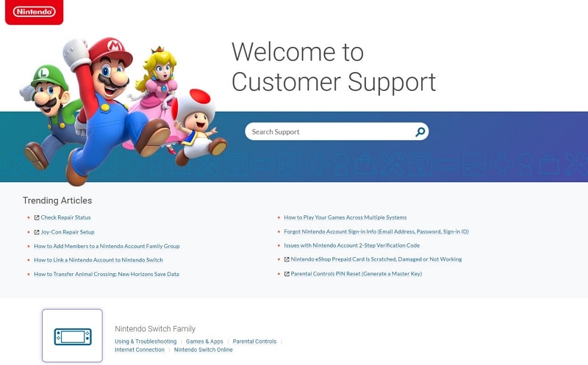The image size is (588, 365).
Task: Open Issues with 2-Step Verification Code article
Action: [352, 245]
